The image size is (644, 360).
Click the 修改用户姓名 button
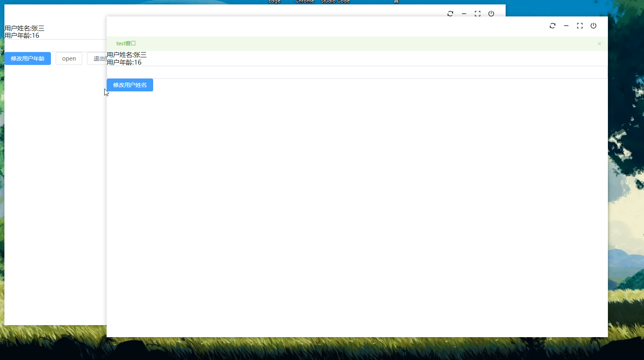(130, 85)
